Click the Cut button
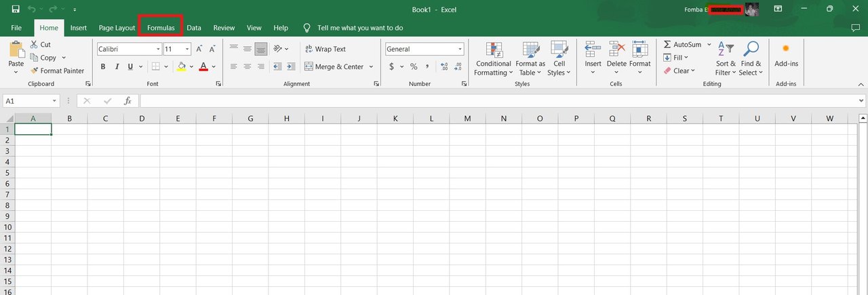868x295 pixels. click(x=41, y=44)
